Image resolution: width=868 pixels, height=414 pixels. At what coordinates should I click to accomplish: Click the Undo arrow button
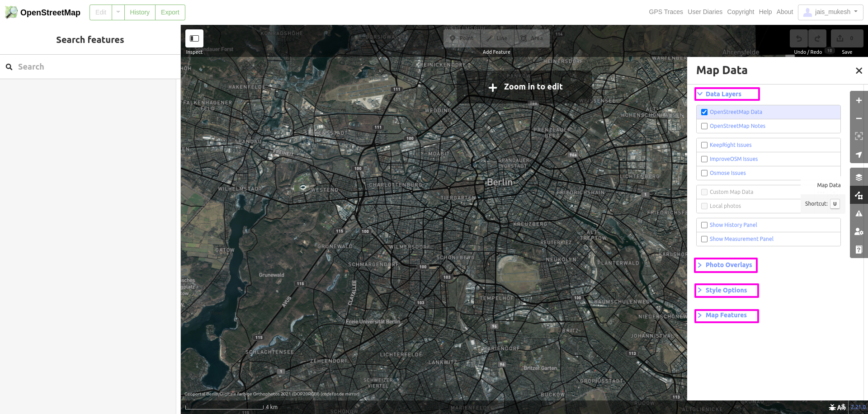point(799,38)
